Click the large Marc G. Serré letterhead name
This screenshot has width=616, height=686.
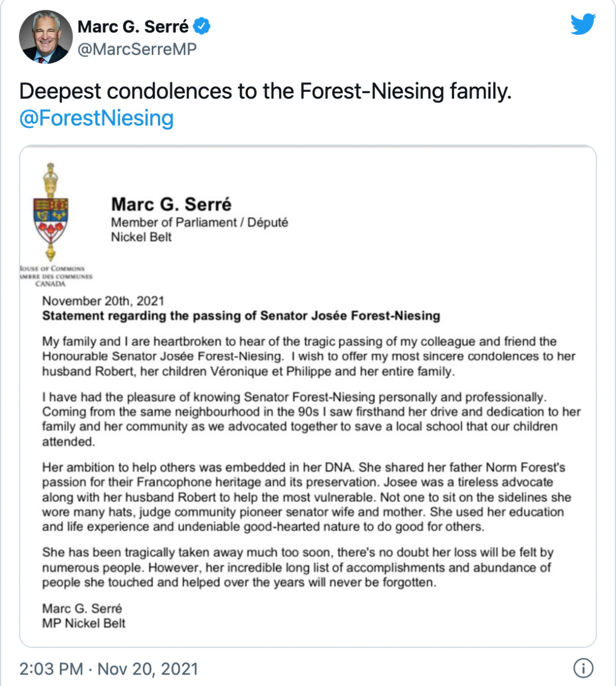click(x=171, y=204)
